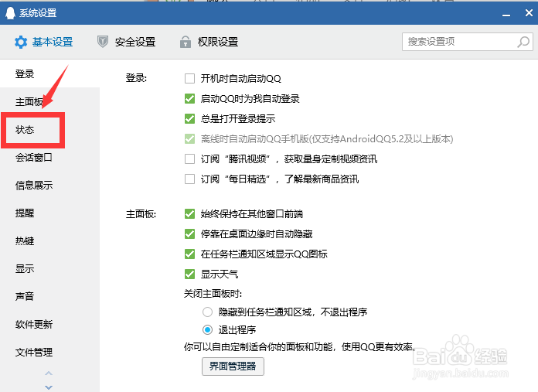Go to 信息展示 in sidebar
The height and width of the screenshot is (392, 538).
point(34,186)
